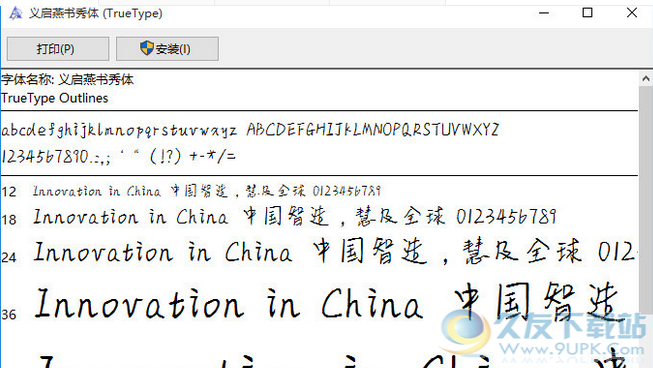
Task: Click the scrollbar up arrow
Action: pyautogui.click(x=646, y=78)
